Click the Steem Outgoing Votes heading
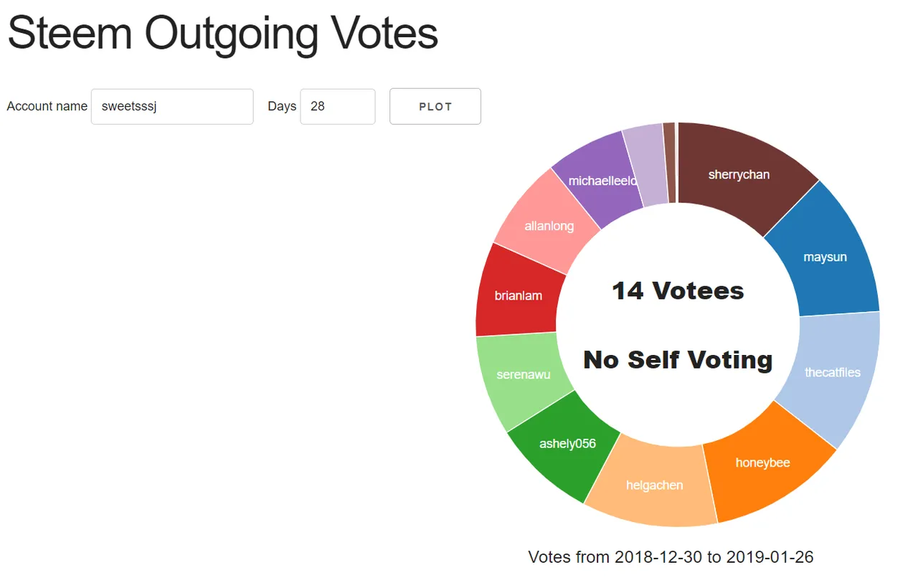The image size is (918, 588). (222, 33)
